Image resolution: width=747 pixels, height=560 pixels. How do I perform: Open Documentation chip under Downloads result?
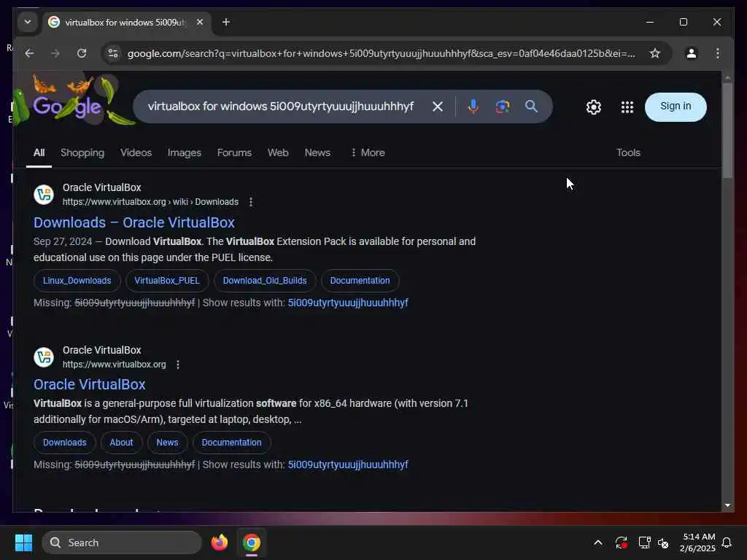pos(360,281)
